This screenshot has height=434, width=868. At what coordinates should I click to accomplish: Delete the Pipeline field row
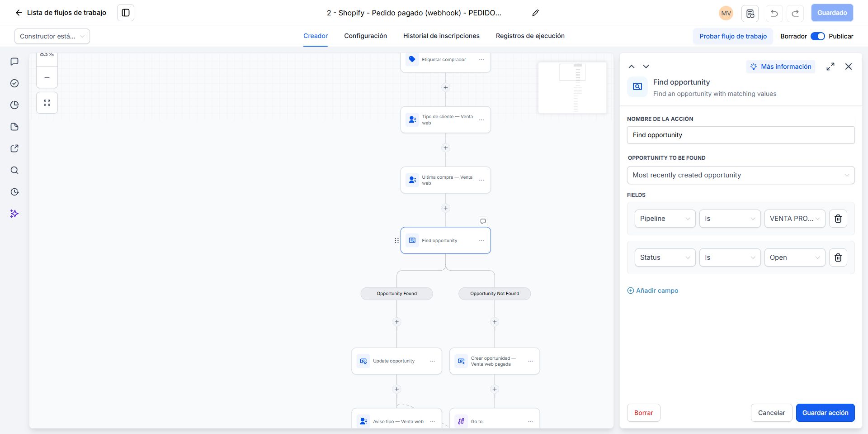coord(838,219)
